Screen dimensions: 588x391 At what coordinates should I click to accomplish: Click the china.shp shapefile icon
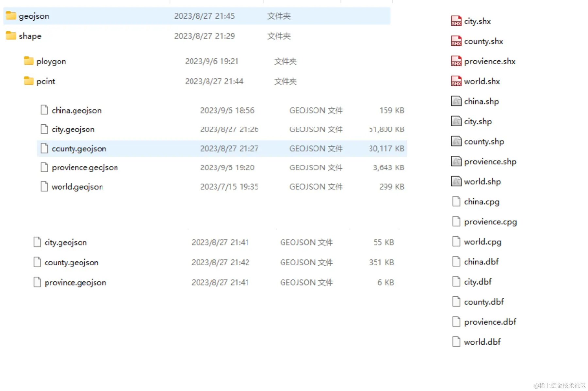(456, 101)
